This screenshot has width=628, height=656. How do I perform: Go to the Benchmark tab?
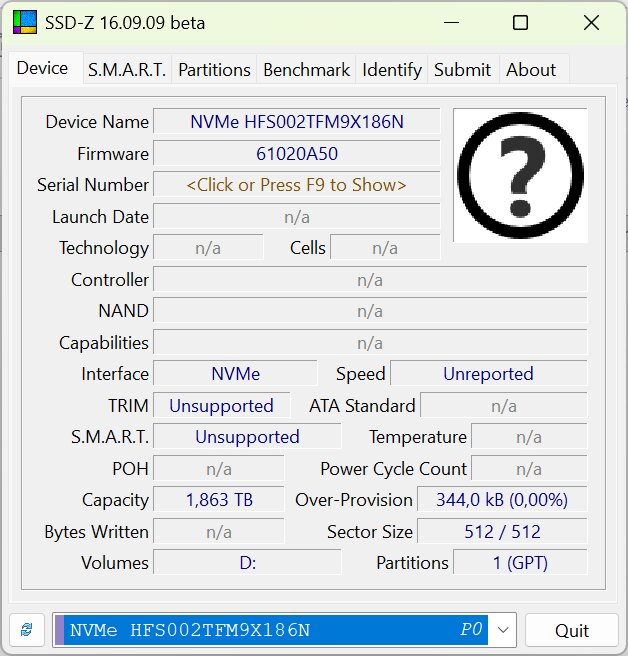coord(306,70)
